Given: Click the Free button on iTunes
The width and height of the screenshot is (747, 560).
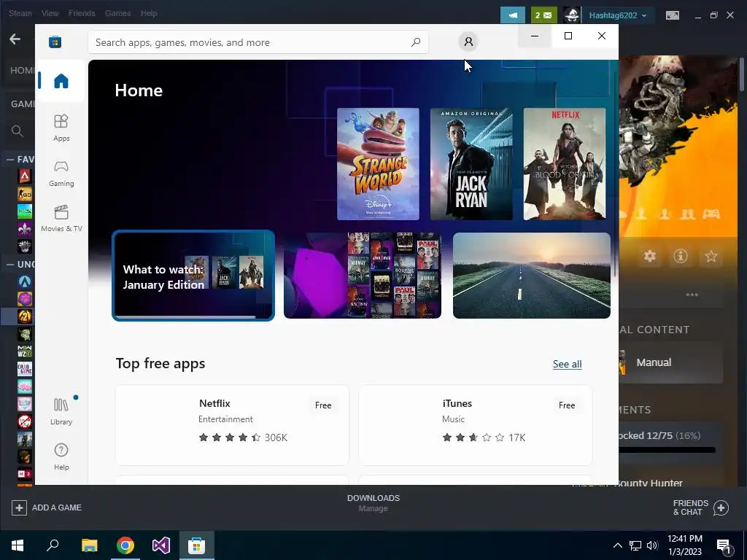Looking at the screenshot, I should 566,405.
